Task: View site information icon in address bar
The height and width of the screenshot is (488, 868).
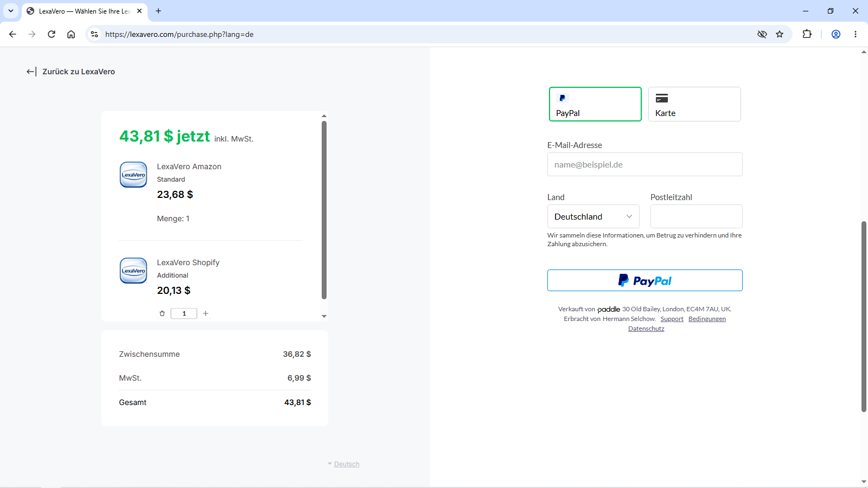Action: [x=94, y=34]
